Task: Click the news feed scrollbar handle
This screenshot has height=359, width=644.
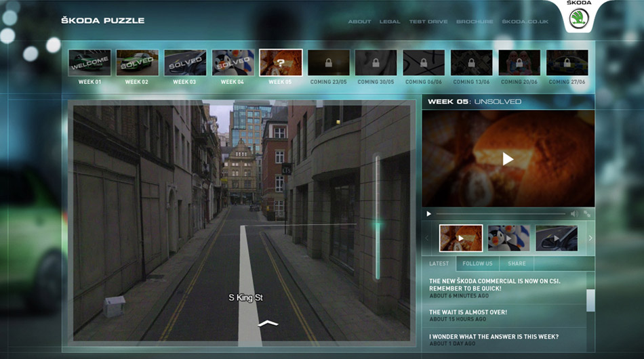Action: click(x=590, y=300)
